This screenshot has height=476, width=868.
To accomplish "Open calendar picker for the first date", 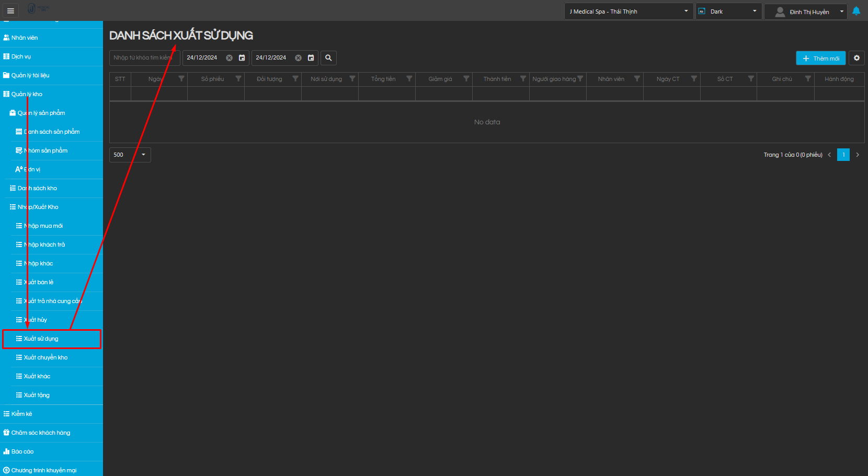I will pos(242,58).
